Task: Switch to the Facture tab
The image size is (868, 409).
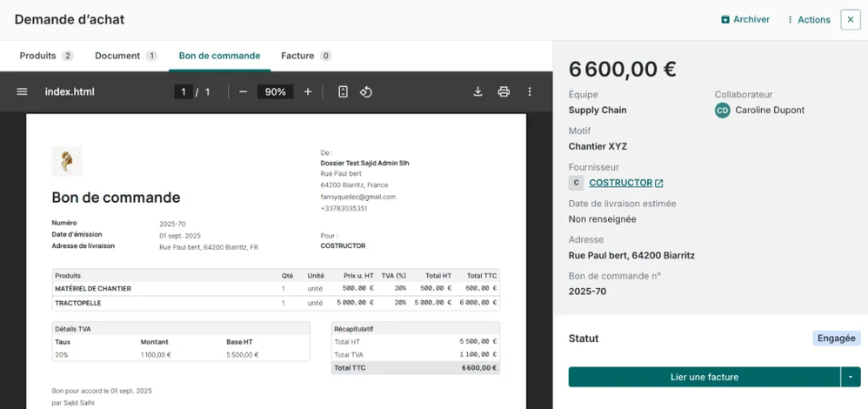Action: tap(306, 56)
